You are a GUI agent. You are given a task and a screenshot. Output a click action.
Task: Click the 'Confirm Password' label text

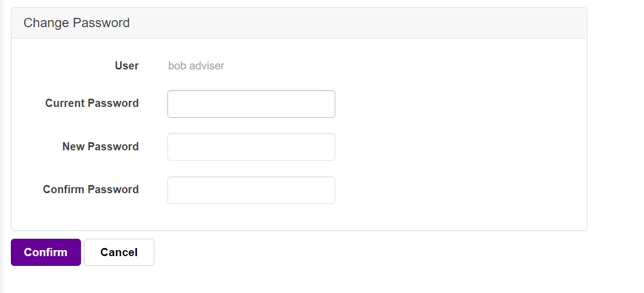(x=91, y=189)
